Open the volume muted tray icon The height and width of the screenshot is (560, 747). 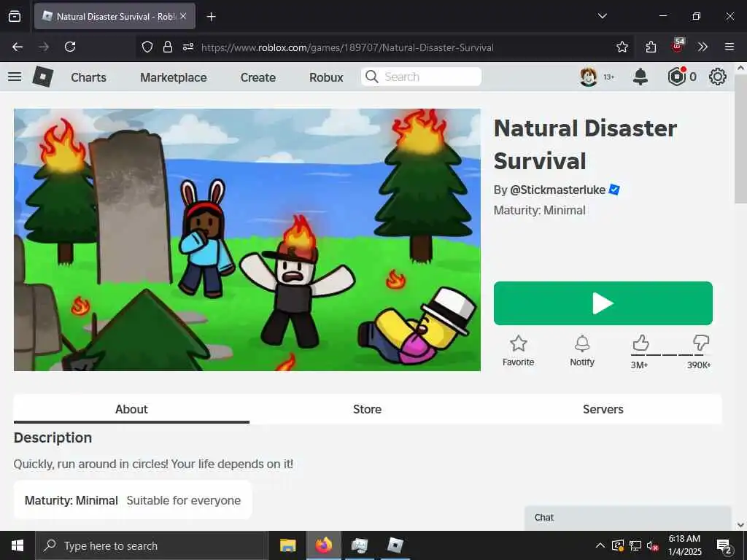click(652, 545)
